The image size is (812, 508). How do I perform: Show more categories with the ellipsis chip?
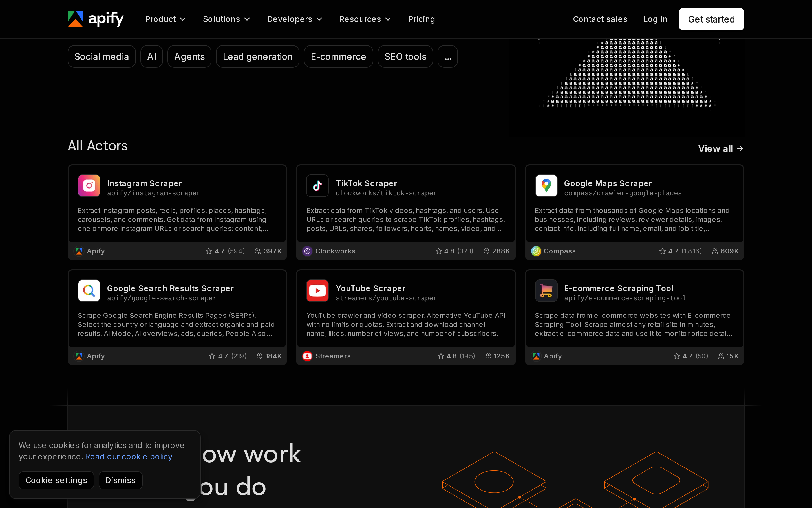pyautogui.click(x=448, y=56)
